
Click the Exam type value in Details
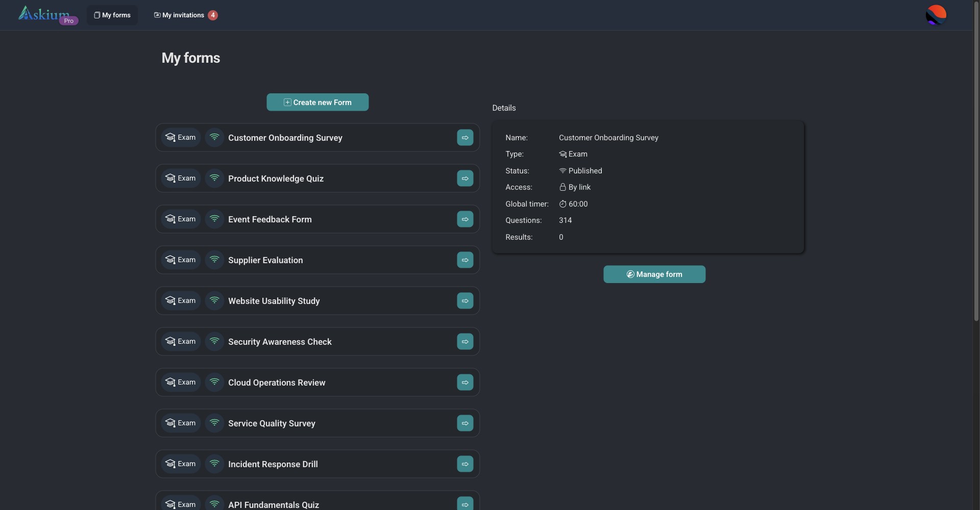point(573,154)
